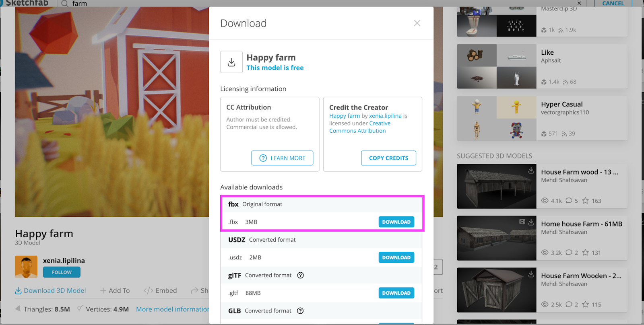This screenshot has height=325, width=644.
Task: Open the Embed code option
Action: point(160,290)
